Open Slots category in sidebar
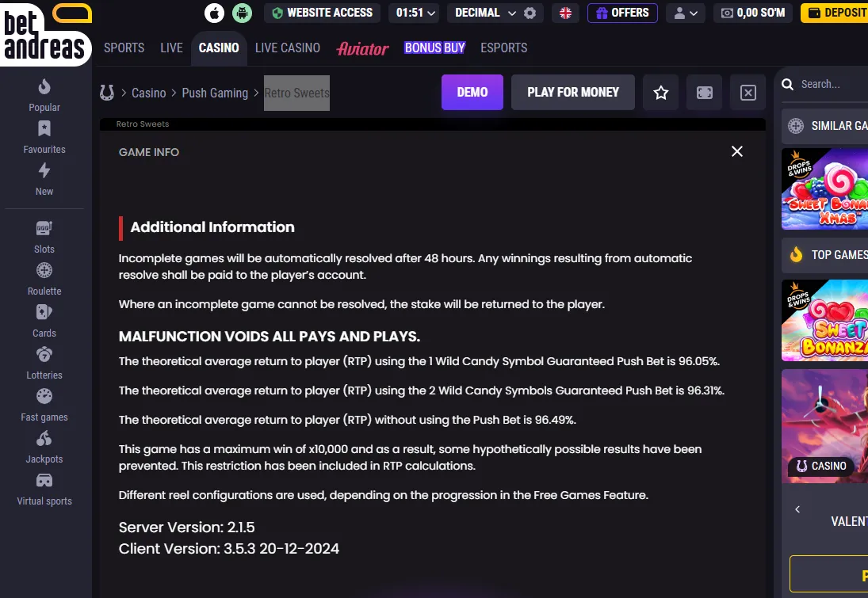Image resolution: width=868 pixels, height=598 pixels. tap(44, 238)
